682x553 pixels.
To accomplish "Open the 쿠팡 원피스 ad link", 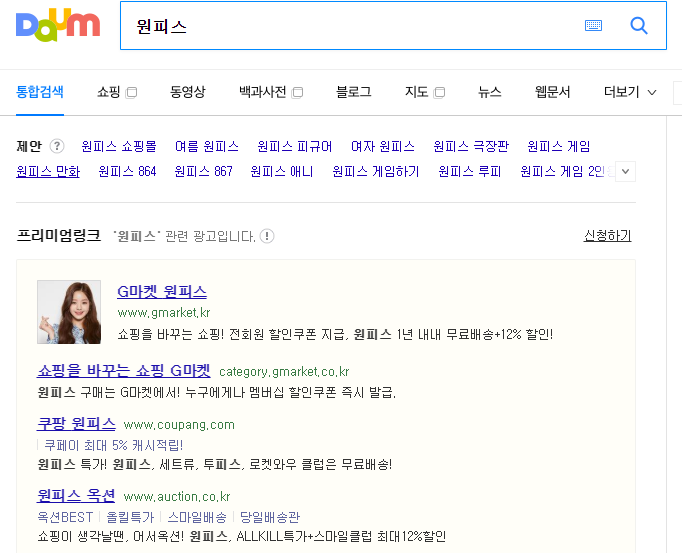I will tap(76, 423).
